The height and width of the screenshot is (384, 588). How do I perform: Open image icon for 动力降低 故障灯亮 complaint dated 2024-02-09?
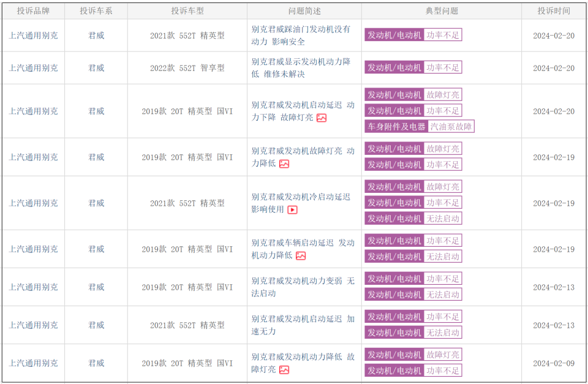(284, 370)
